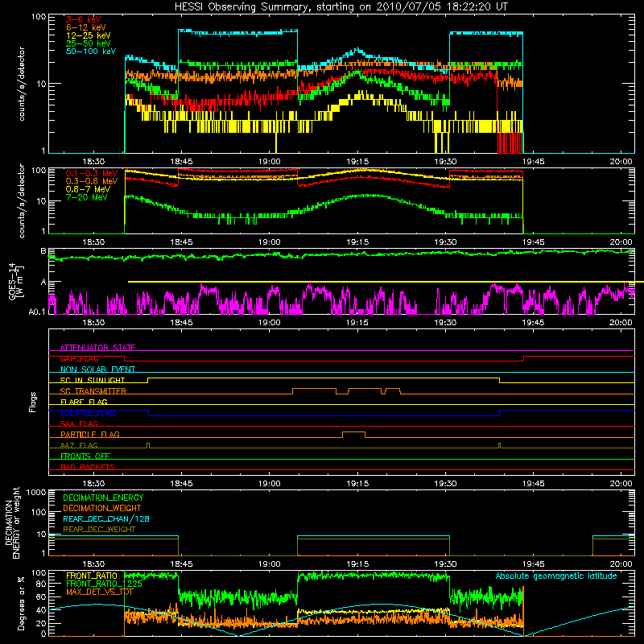Viewport: 644px width, 644px height.
Task: Pick the NON_SOLAR_EVENT flag label
Action: [97, 369]
